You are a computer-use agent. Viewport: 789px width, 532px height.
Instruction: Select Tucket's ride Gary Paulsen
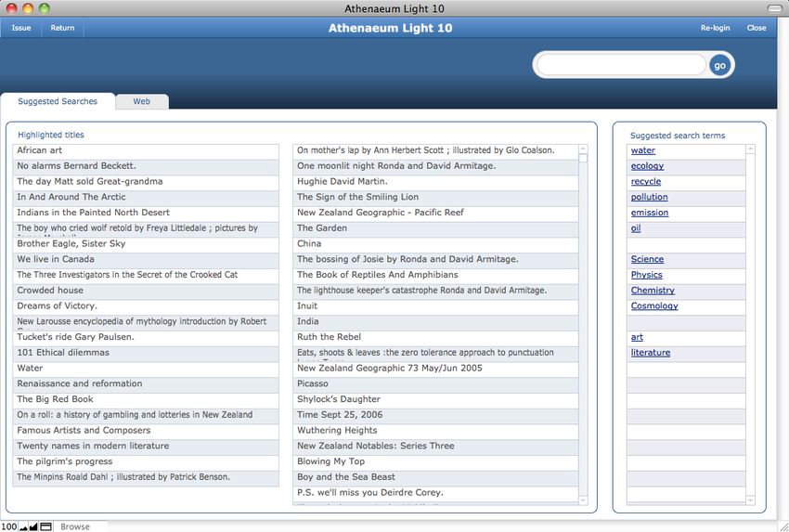146,338
